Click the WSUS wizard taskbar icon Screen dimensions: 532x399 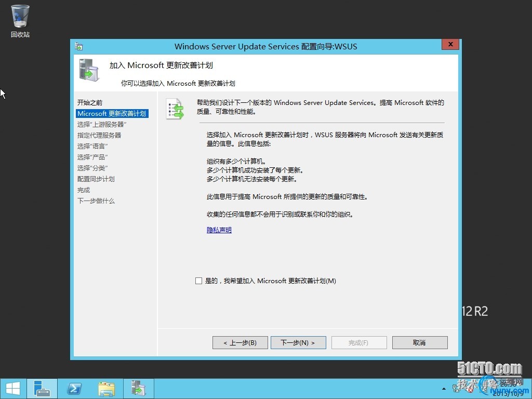coord(138,389)
